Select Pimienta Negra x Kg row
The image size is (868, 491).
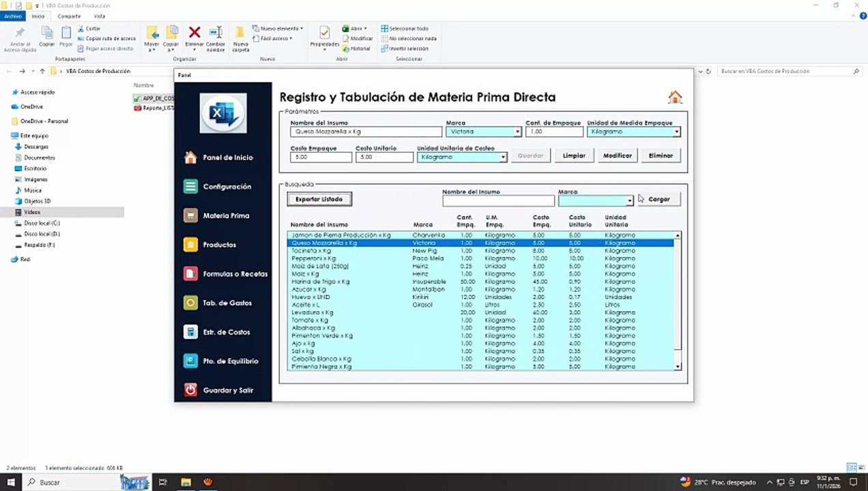(480, 367)
